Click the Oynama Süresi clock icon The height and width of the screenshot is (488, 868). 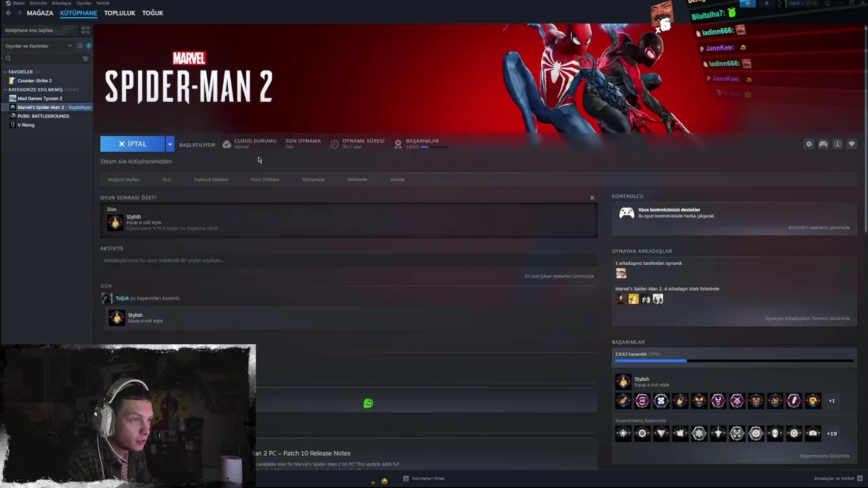(x=334, y=144)
